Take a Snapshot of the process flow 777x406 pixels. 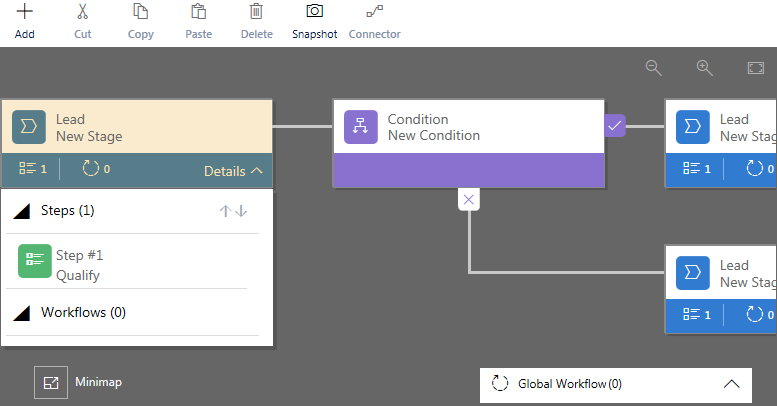pos(314,22)
